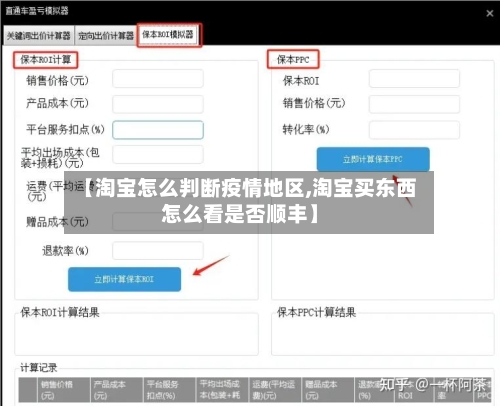The width and height of the screenshot is (500, 406).
Task: Switch to the 定向出价计算器 tab
Action: coord(106,35)
